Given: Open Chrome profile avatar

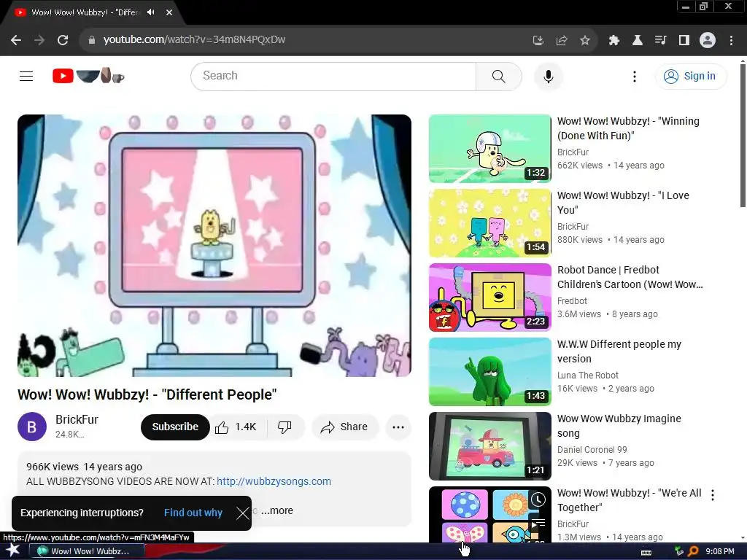Looking at the screenshot, I should click(708, 40).
